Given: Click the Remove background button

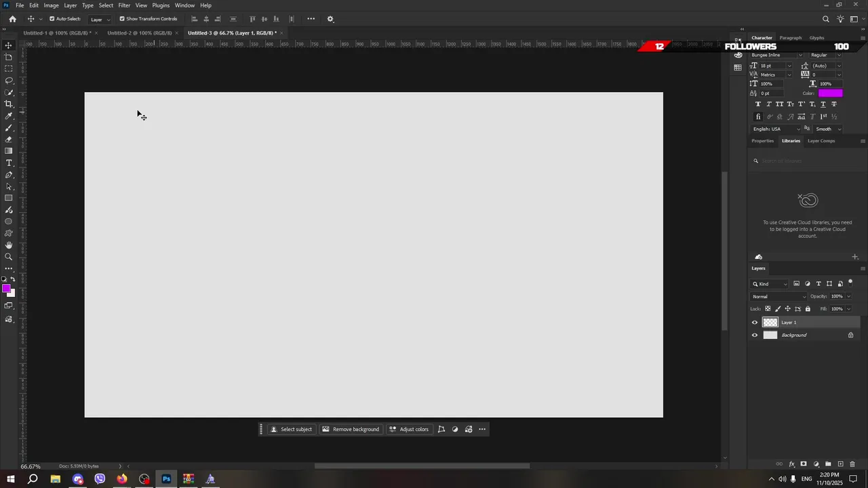Looking at the screenshot, I should 351,429.
